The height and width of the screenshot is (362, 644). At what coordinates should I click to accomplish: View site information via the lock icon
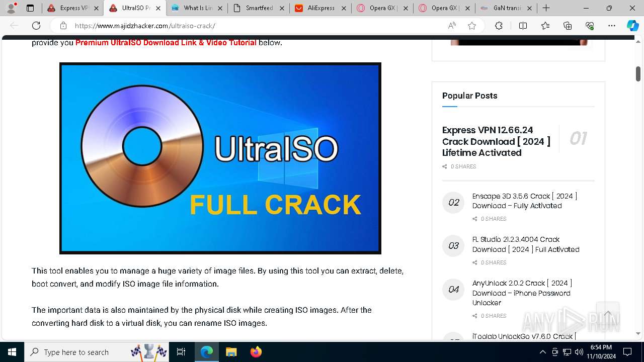63,26
